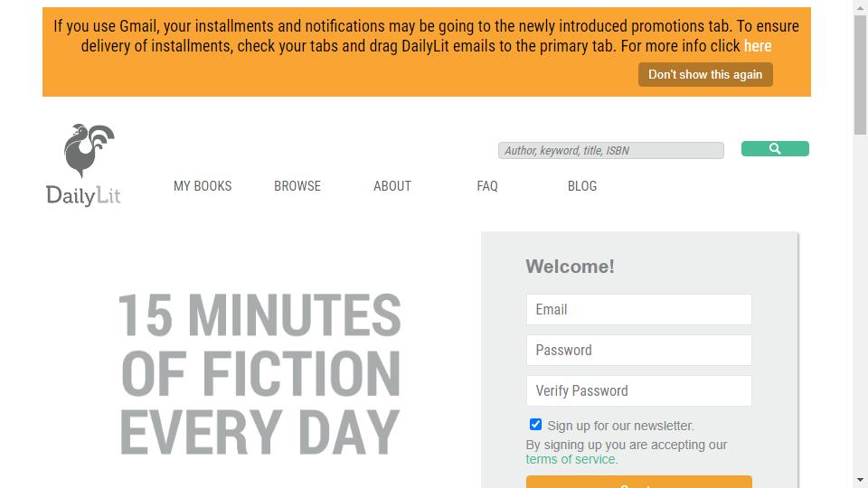The image size is (868, 488).
Task: Uncheck the newsletter sign-up checkbox
Action: pos(535,425)
